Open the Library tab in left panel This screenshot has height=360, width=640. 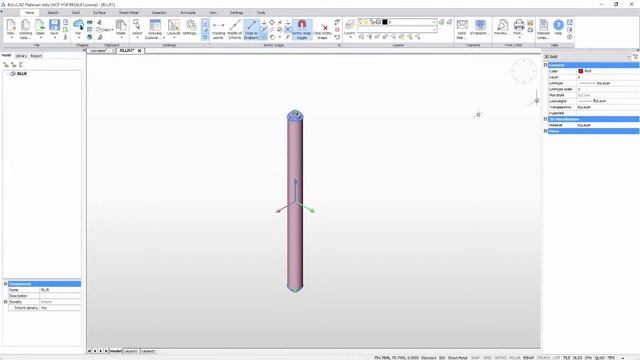tap(21, 56)
